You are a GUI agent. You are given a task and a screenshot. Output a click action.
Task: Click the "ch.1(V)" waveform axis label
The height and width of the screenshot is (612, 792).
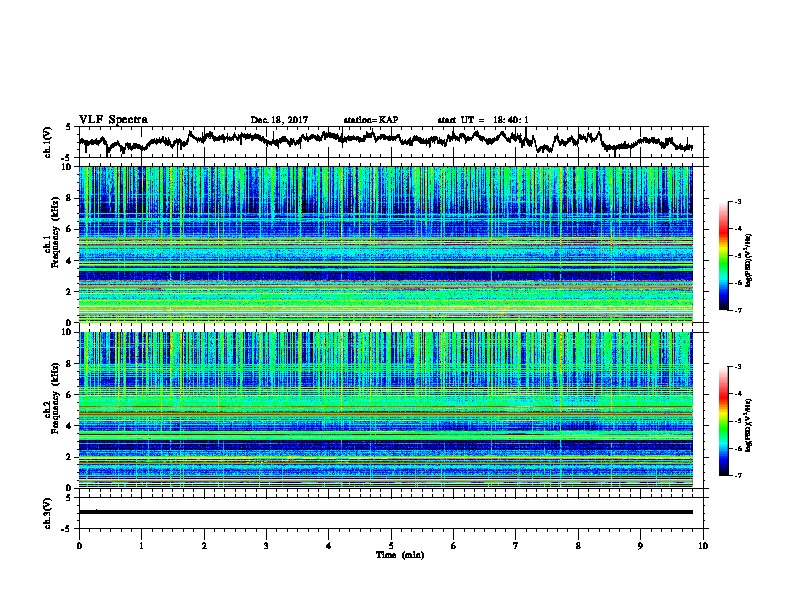[48, 142]
